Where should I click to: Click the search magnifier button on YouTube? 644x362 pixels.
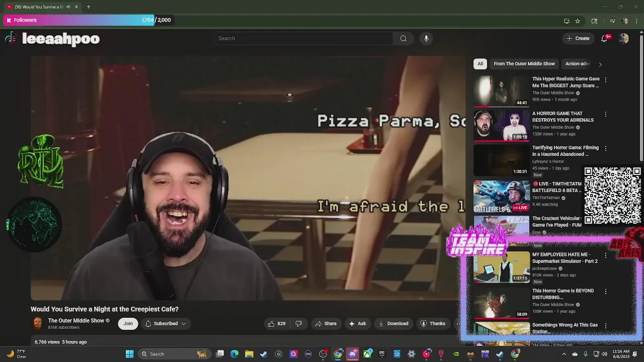403,38
